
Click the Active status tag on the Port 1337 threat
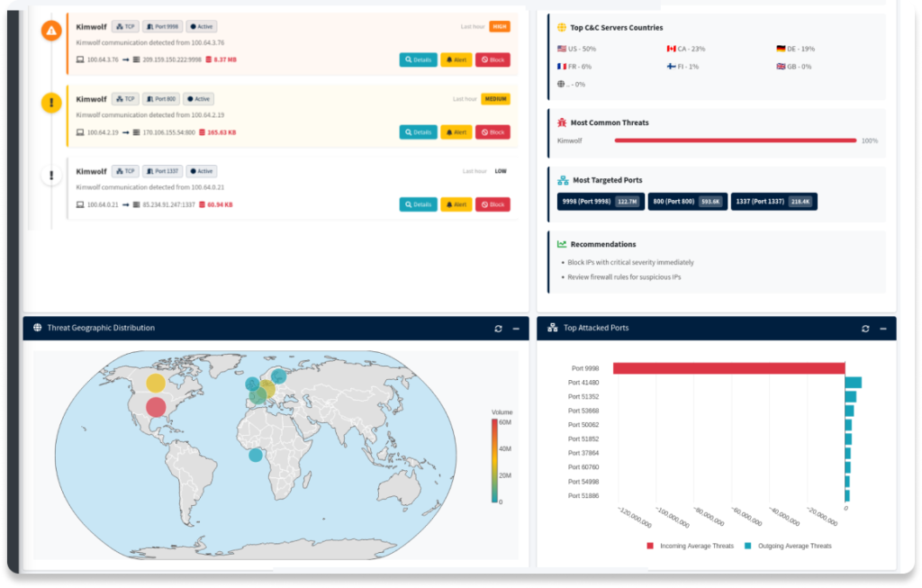tap(203, 171)
